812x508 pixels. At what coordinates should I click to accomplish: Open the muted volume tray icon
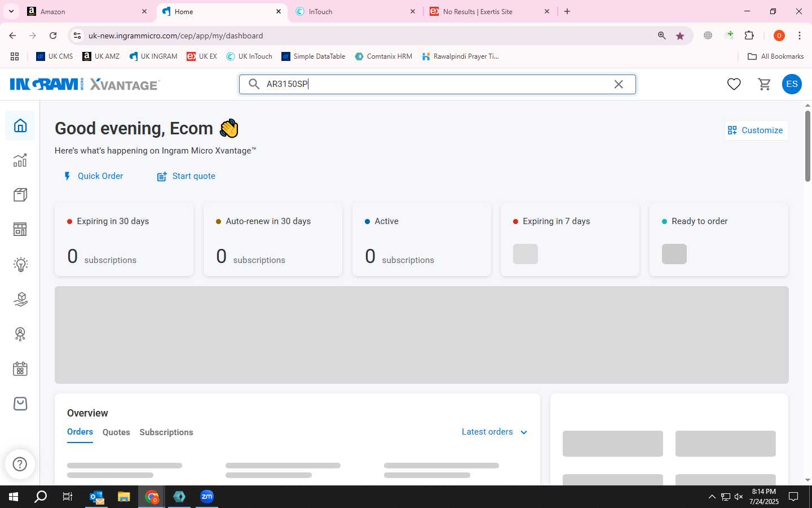coord(739,497)
